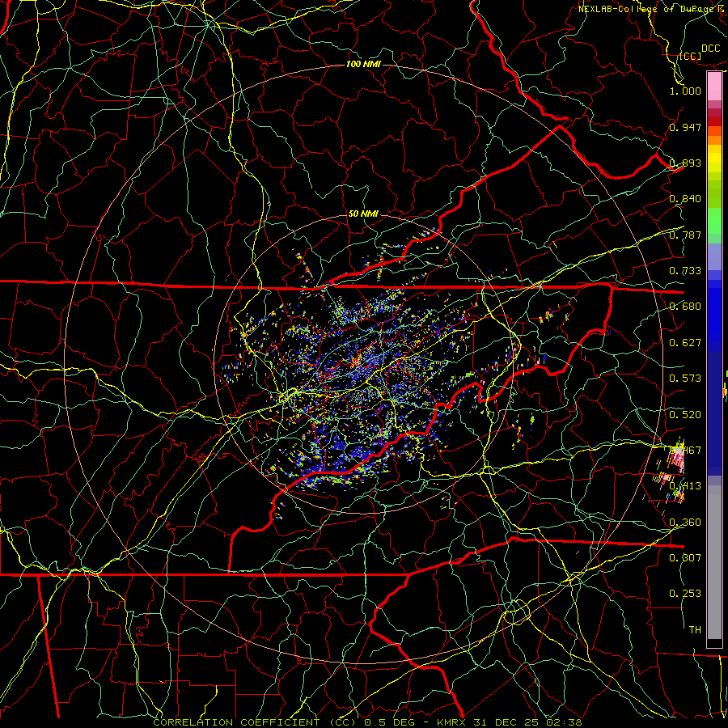Screen dimensions: 728x728
Task: Click the 50 NMI range ring label
Action: (363, 214)
